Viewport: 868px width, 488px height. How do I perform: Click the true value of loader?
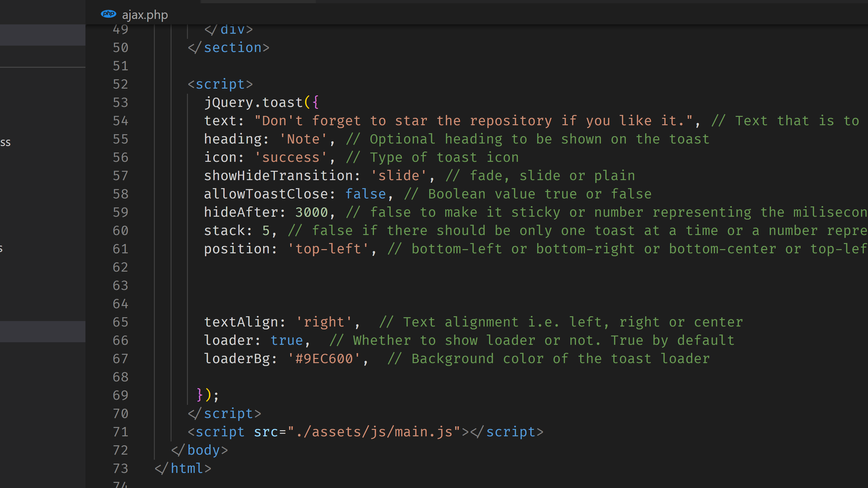287,340
